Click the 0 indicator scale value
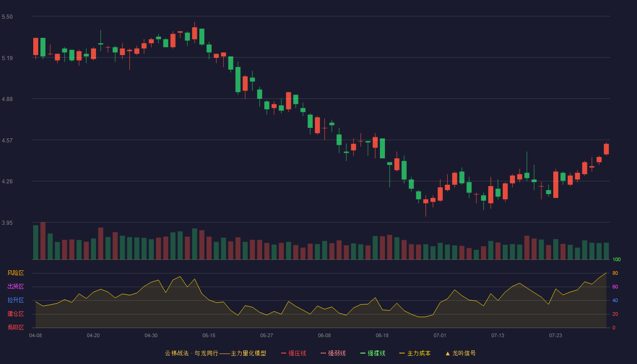Screen dimensions: 637x364 point(614,328)
